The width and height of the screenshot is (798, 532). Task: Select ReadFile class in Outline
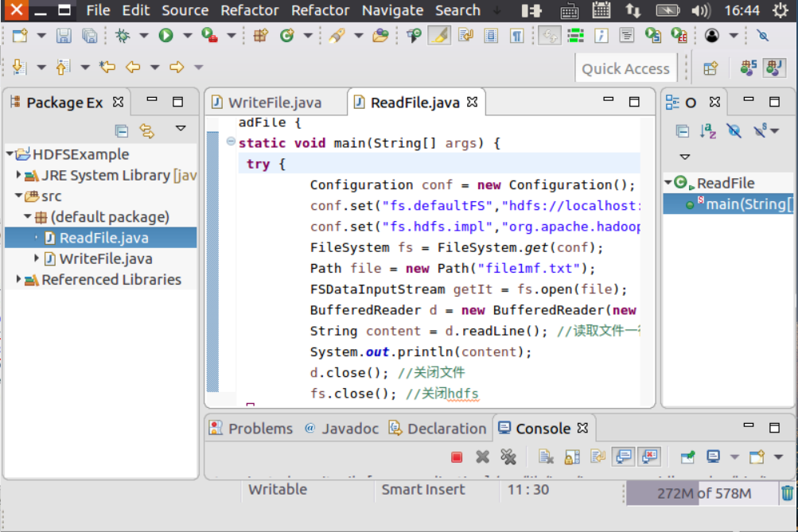[726, 183]
